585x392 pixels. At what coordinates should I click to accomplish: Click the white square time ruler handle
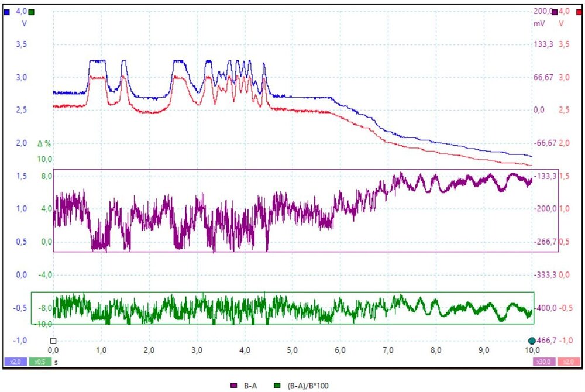click(53, 341)
